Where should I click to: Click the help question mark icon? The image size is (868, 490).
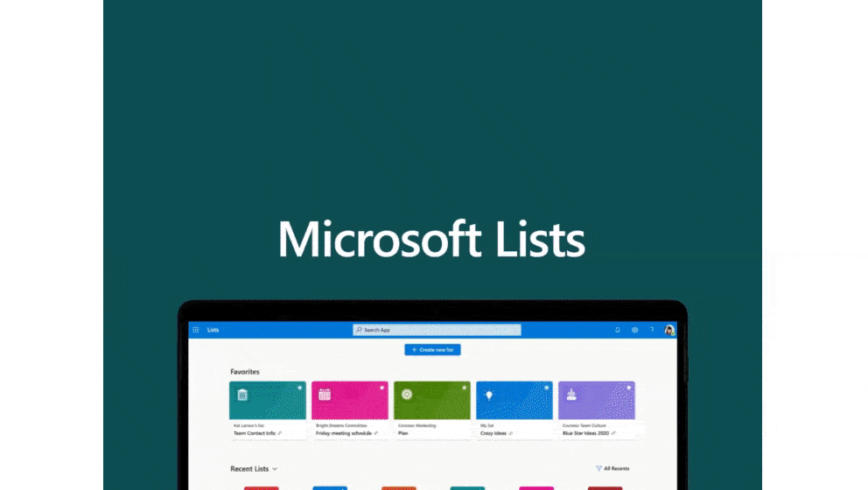(x=651, y=330)
